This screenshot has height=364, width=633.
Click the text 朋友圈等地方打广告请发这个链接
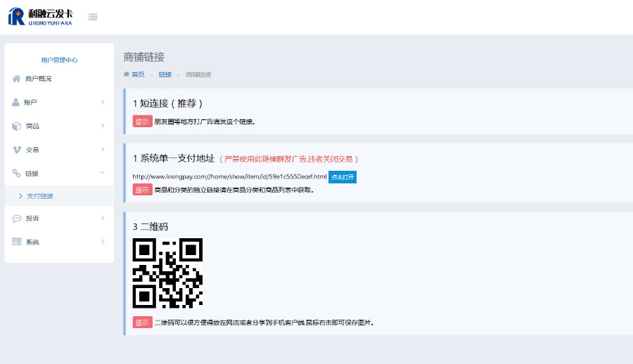tap(204, 122)
